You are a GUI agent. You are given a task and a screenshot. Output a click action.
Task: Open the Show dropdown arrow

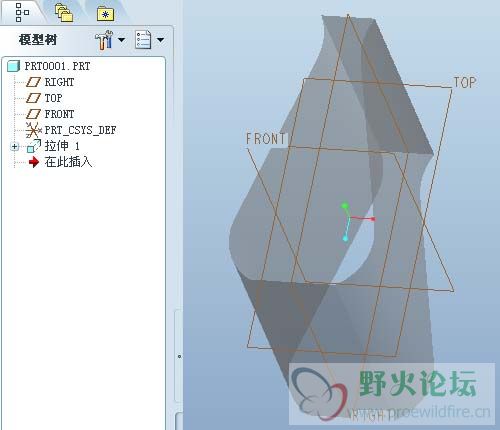pos(161,40)
